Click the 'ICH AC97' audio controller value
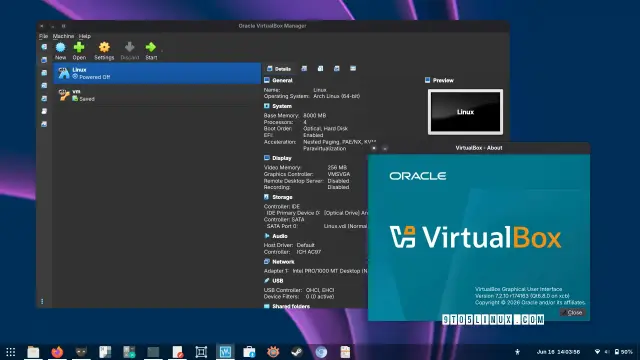This screenshot has height=360, width=640. click(x=309, y=252)
